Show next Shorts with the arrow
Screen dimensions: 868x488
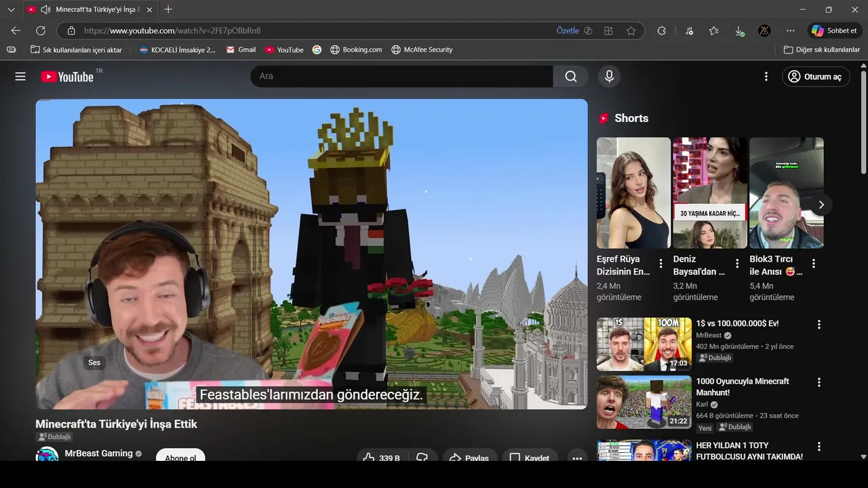click(x=821, y=205)
